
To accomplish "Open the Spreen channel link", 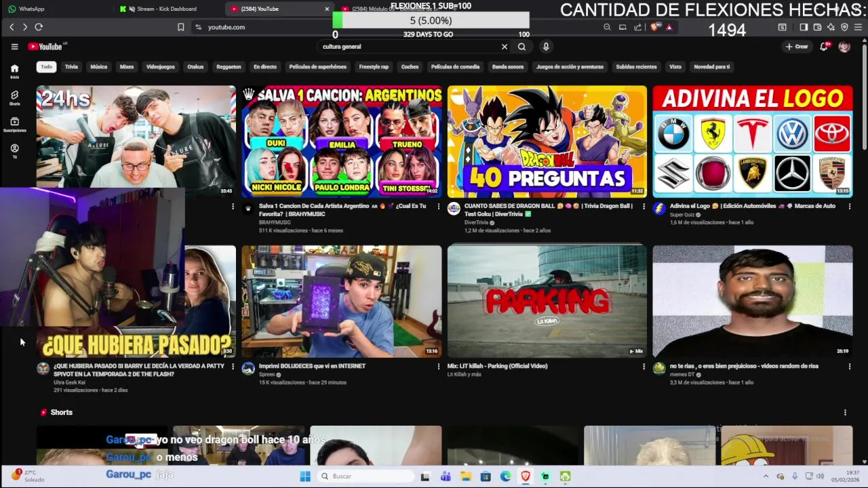I will click(267, 374).
